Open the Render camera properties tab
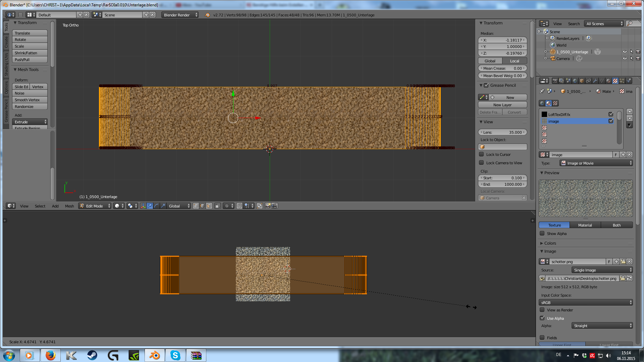644x362 pixels. pos(555,81)
